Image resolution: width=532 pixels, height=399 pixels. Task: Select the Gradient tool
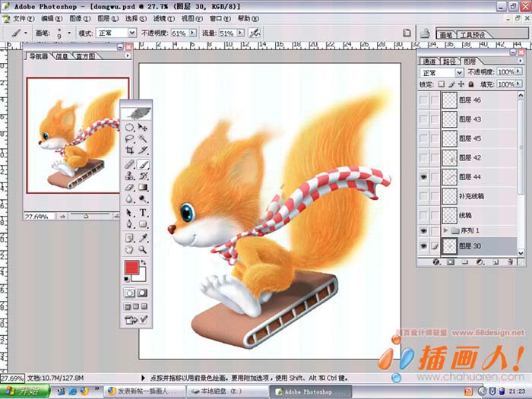click(143, 187)
